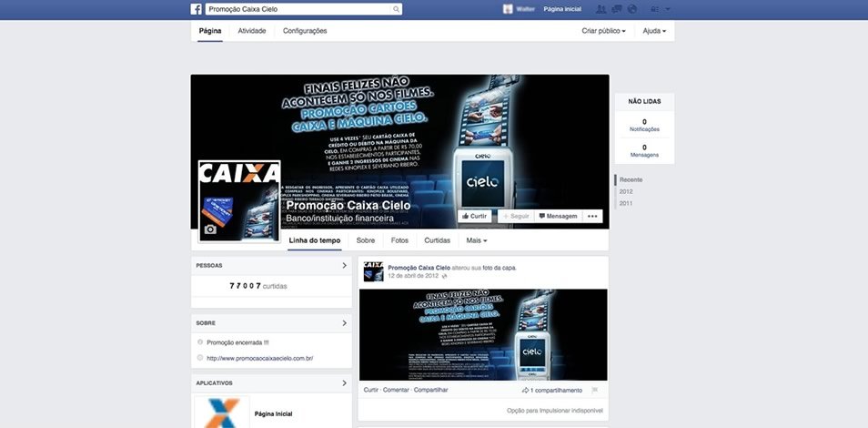
Task: Open the privacy shortcuts lock icon
Action: pos(655,9)
